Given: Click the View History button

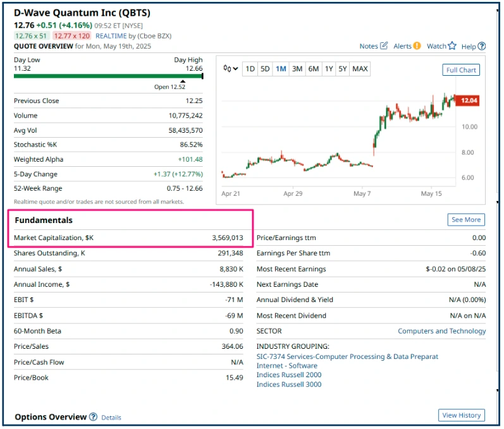Looking at the screenshot, I should click(462, 415).
